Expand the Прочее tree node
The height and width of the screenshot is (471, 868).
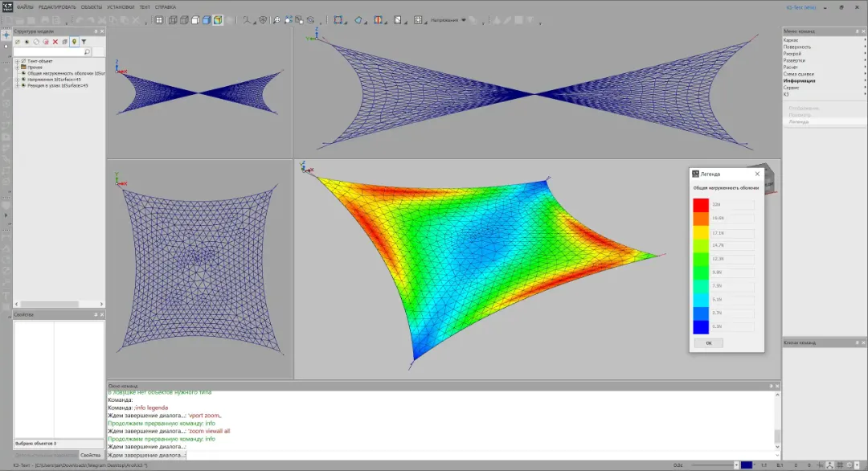point(17,68)
